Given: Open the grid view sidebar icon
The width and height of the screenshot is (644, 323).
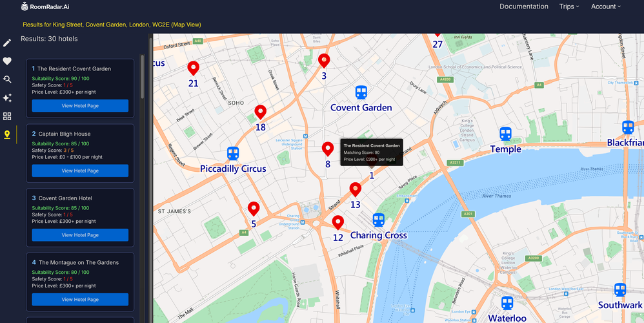Looking at the screenshot, I should point(7,116).
